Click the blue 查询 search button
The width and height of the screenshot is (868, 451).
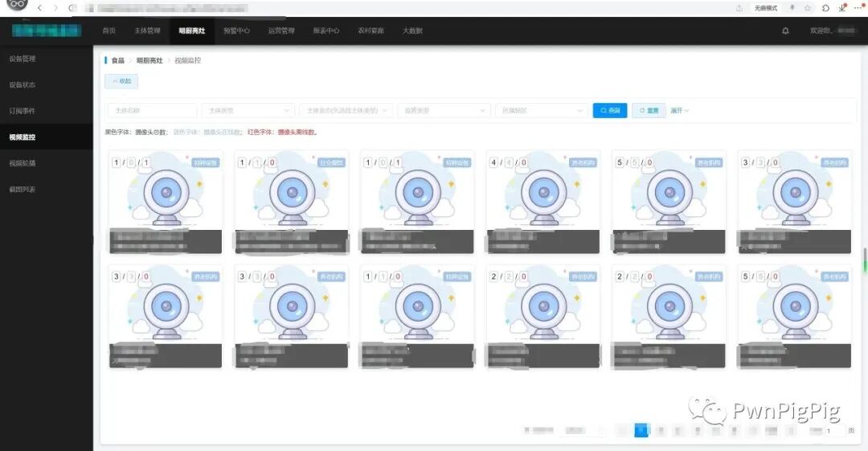point(610,111)
